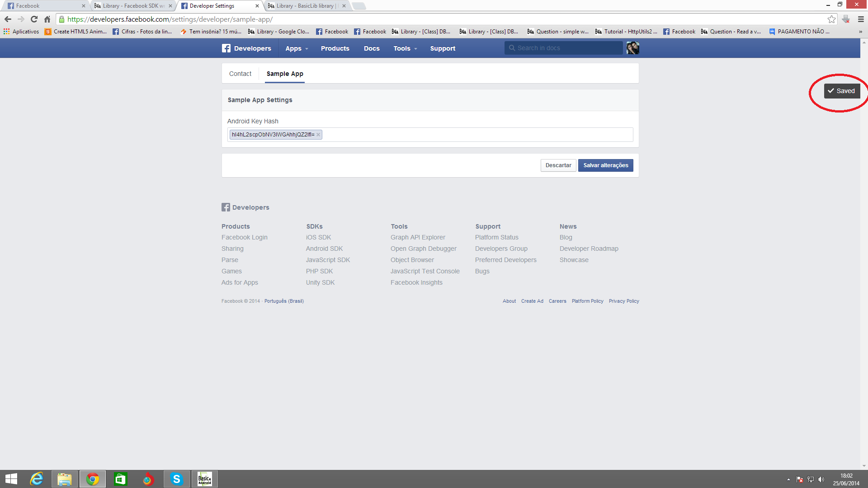Show hidden system tray icons arrow

pyautogui.click(x=788, y=479)
